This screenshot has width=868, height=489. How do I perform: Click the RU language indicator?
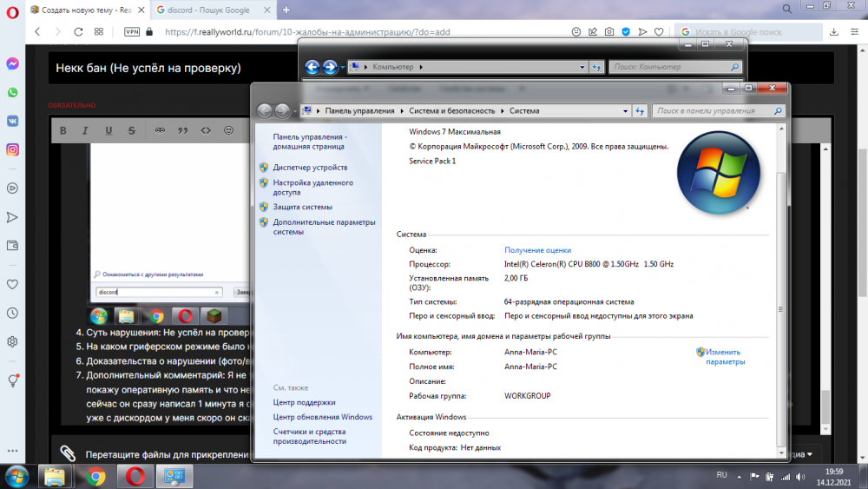point(722,475)
